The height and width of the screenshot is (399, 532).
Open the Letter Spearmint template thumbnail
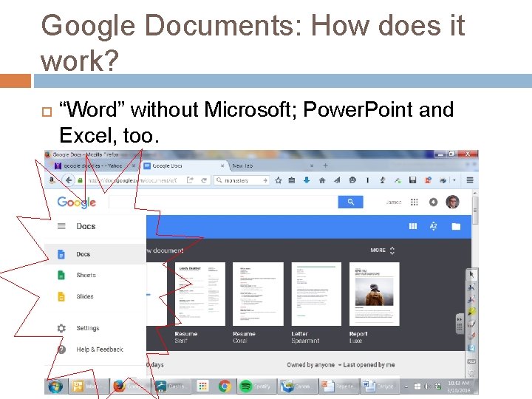click(x=316, y=294)
